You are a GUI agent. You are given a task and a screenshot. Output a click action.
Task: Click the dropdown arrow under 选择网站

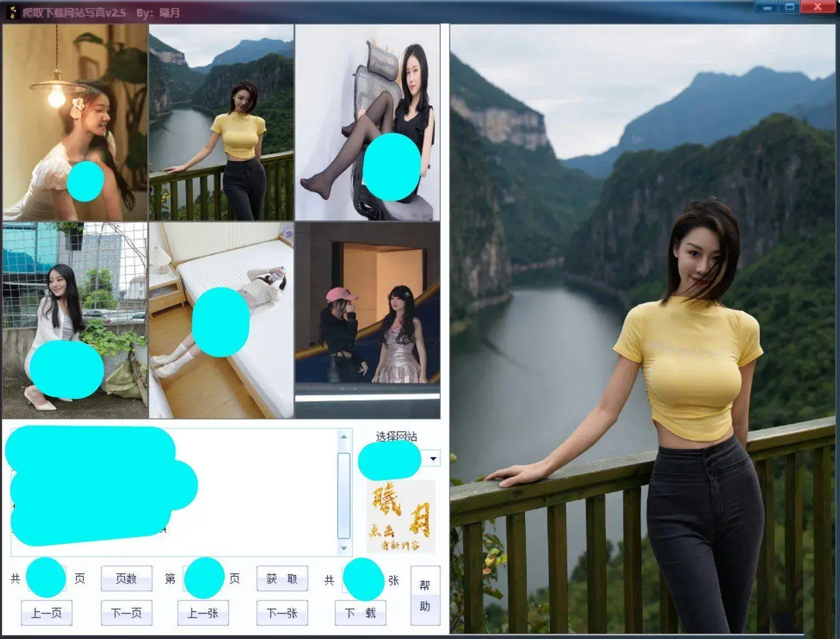[x=432, y=459]
